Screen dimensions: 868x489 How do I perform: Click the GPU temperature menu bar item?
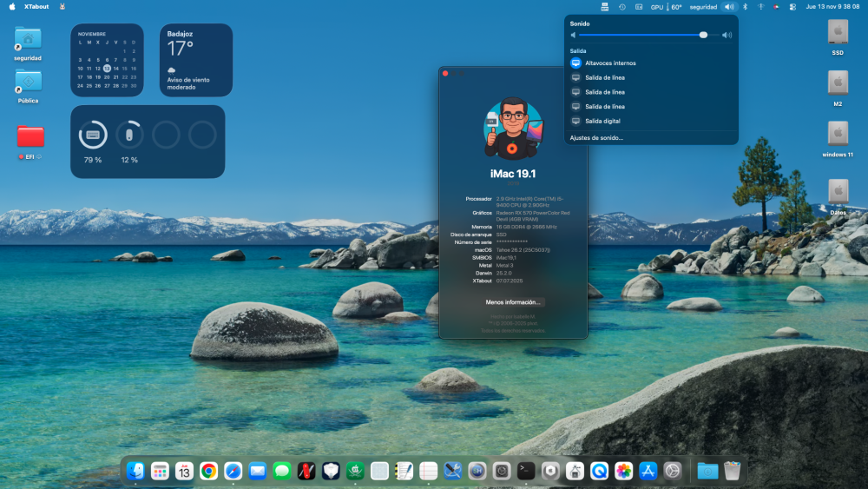point(666,7)
